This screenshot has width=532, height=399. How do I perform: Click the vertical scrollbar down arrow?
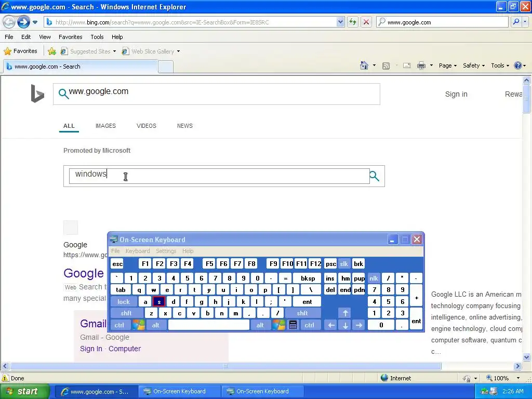click(527, 357)
